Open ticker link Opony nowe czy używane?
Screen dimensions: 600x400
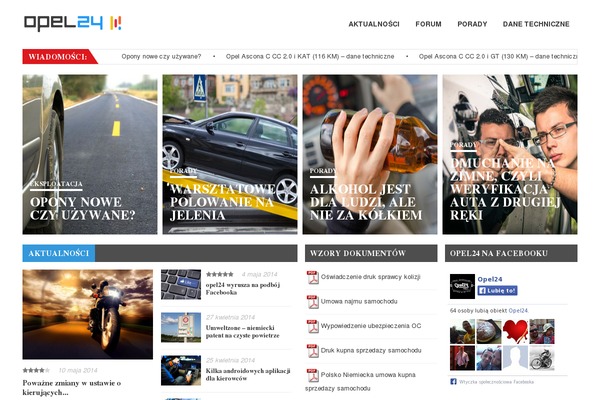tap(161, 56)
